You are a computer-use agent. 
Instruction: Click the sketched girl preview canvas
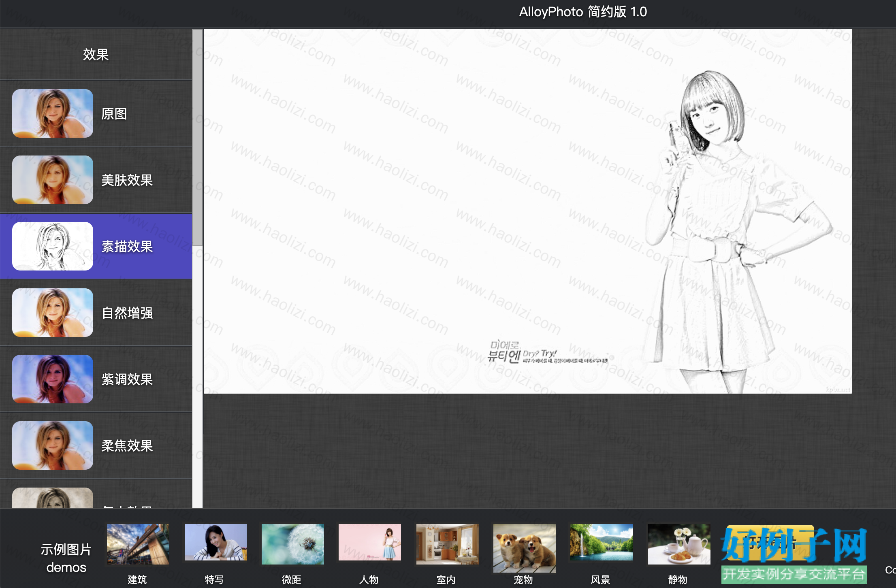pyautogui.click(x=528, y=211)
